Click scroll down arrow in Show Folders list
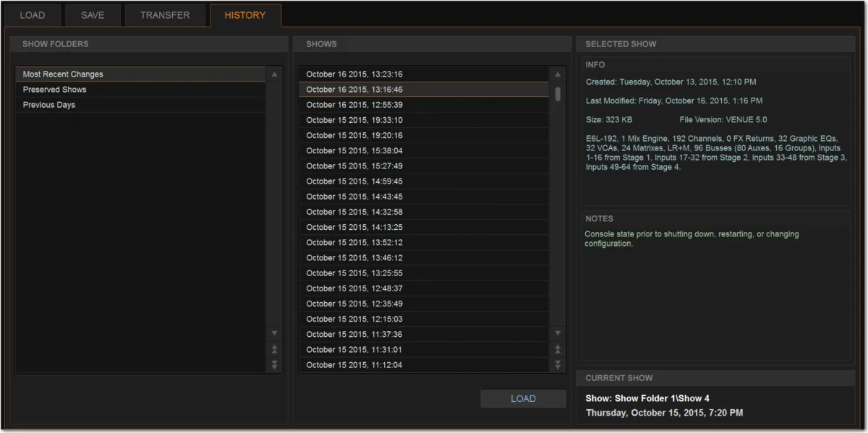Image resolution: width=868 pixels, height=433 pixels. 274,333
